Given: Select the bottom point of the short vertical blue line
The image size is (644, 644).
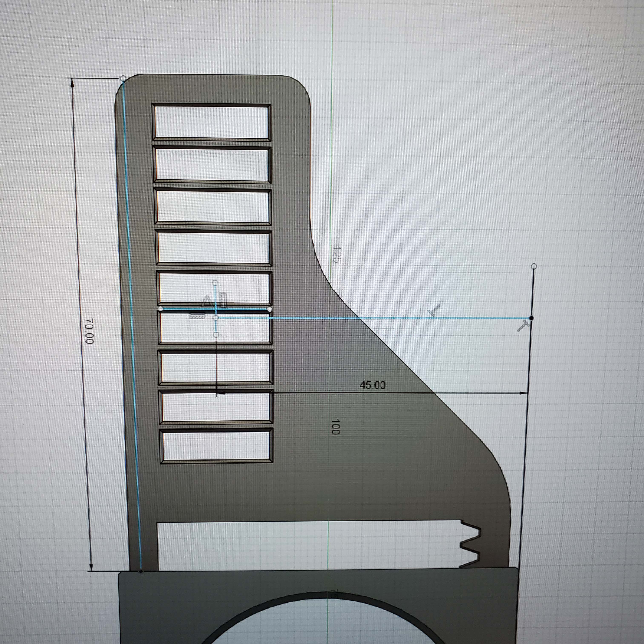Looking at the screenshot, I should click(x=216, y=334).
